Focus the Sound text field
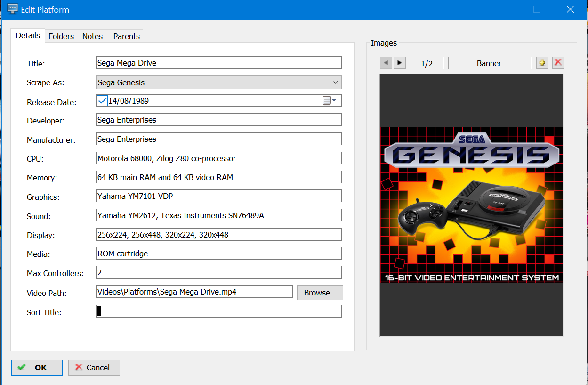This screenshot has width=588, height=385. point(219,215)
